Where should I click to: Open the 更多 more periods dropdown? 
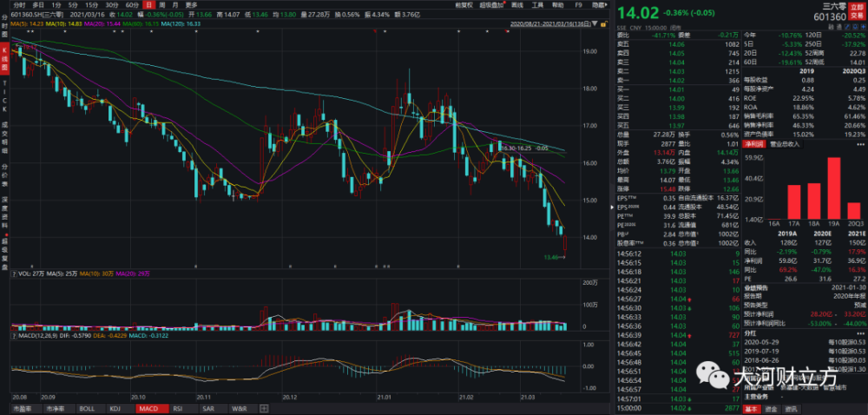192,4
